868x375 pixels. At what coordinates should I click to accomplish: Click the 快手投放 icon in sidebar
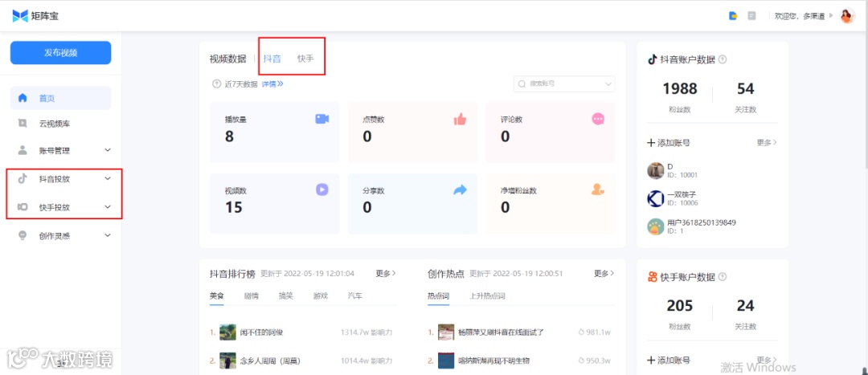pyautogui.click(x=23, y=207)
